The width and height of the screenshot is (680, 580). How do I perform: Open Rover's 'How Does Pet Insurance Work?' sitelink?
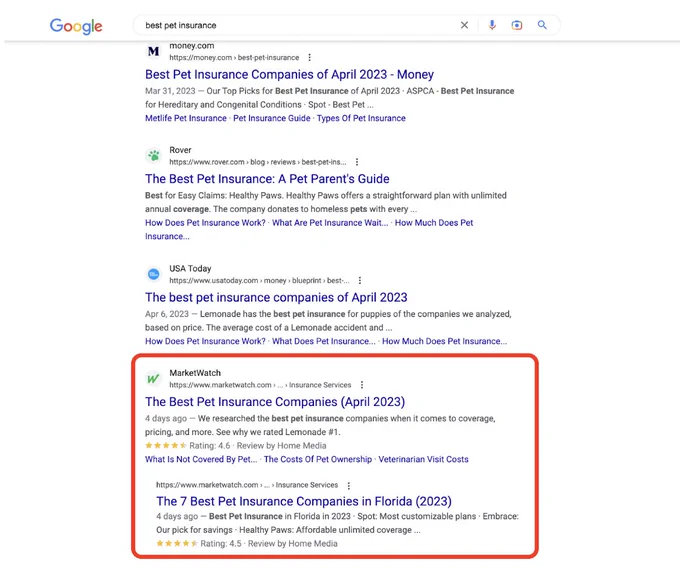[205, 223]
